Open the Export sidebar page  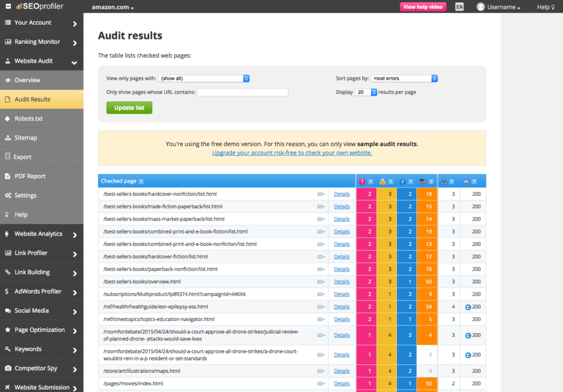click(x=42, y=157)
